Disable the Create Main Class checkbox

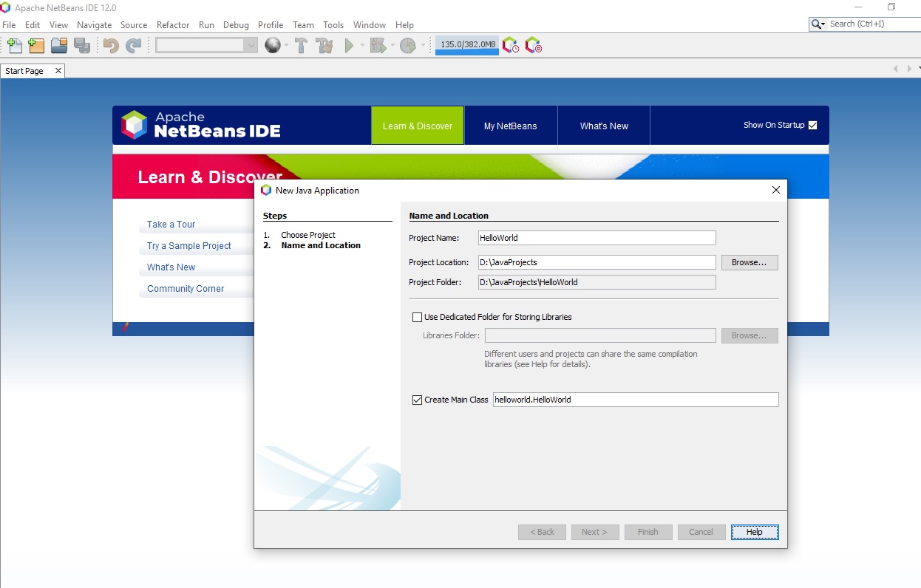pos(417,400)
